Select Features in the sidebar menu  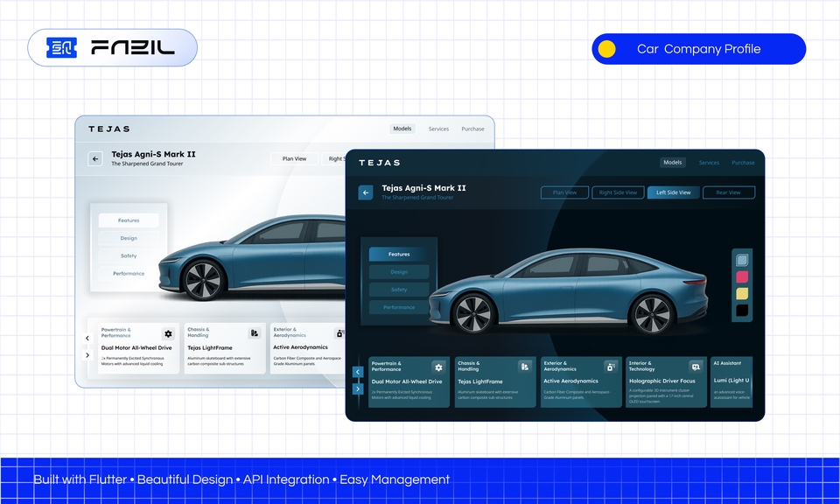point(400,254)
